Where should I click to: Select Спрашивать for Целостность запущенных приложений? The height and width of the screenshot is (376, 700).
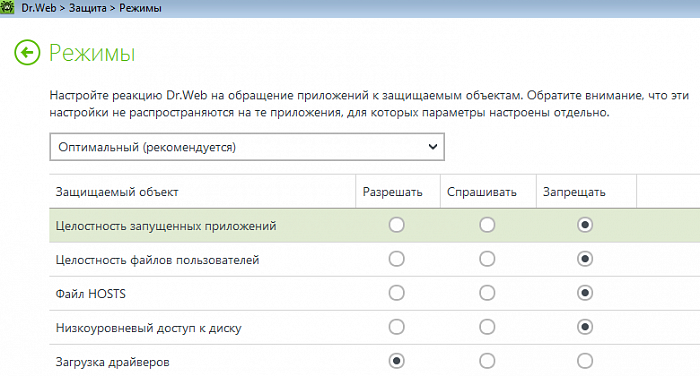487,225
